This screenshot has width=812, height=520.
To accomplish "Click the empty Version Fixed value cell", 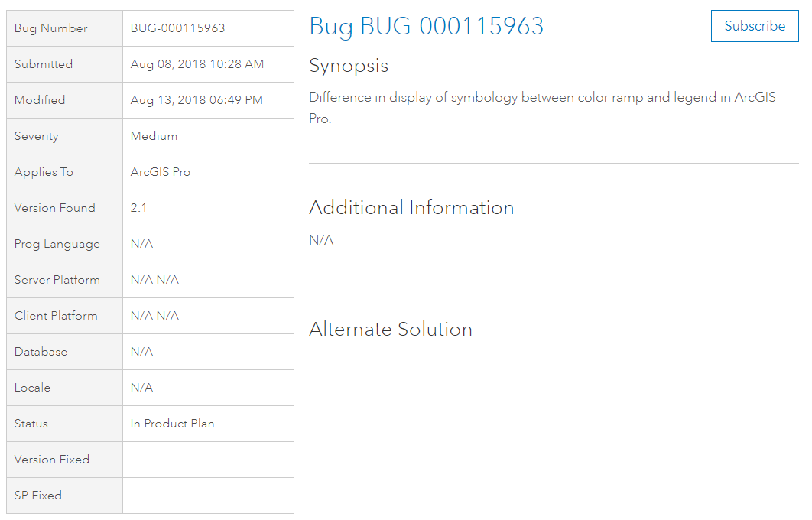I will (208, 460).
